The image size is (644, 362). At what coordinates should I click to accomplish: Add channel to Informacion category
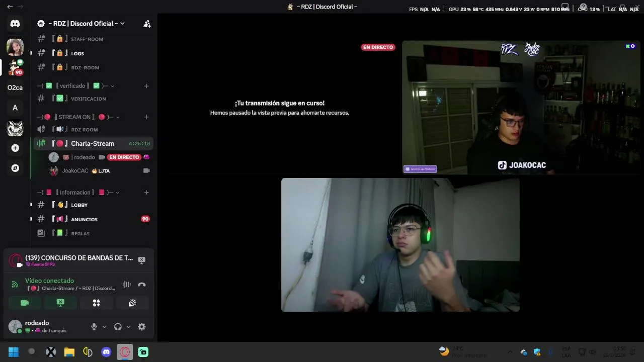pyautogui.click(x=146, y=193)
